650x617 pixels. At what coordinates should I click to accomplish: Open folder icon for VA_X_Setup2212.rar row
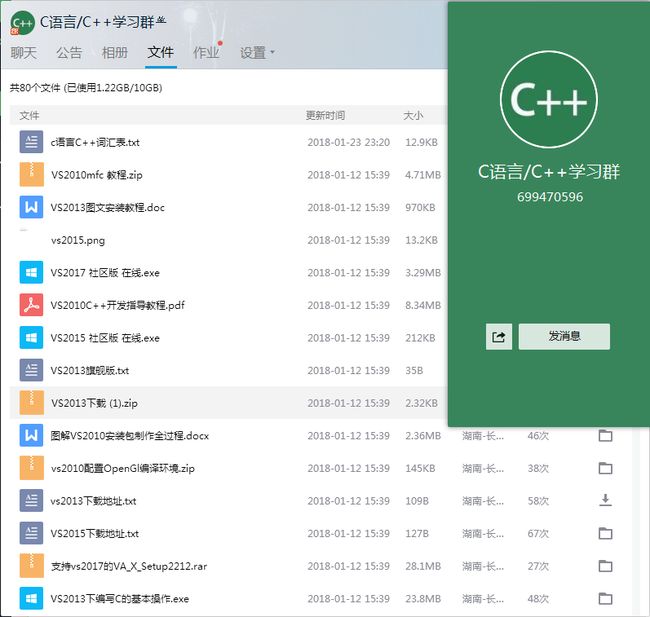point(605,566)
